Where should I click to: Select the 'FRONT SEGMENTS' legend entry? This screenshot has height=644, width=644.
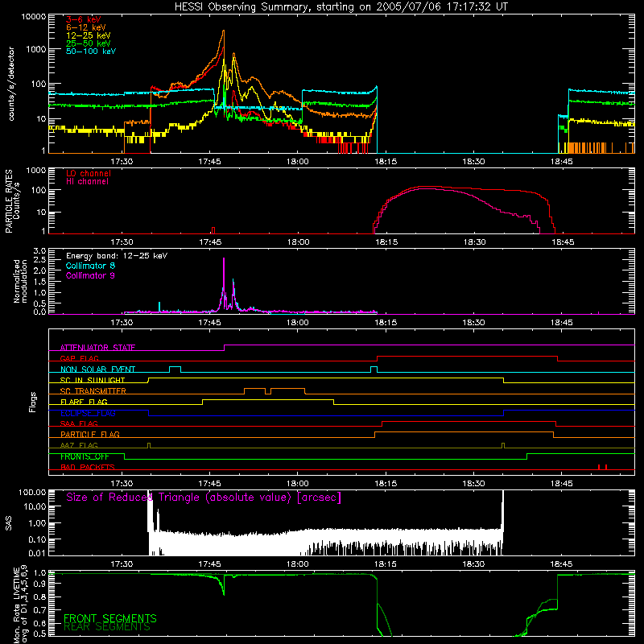(110, 618)
